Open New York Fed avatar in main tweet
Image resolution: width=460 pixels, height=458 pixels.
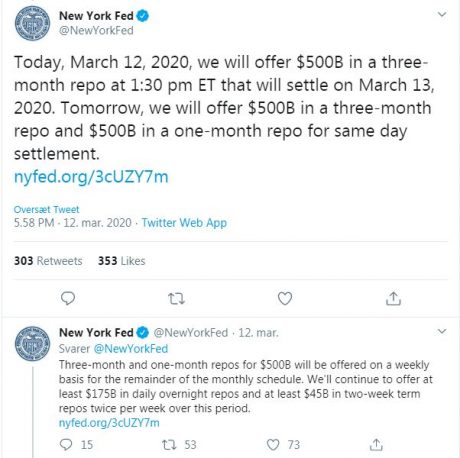coord(32,23)
